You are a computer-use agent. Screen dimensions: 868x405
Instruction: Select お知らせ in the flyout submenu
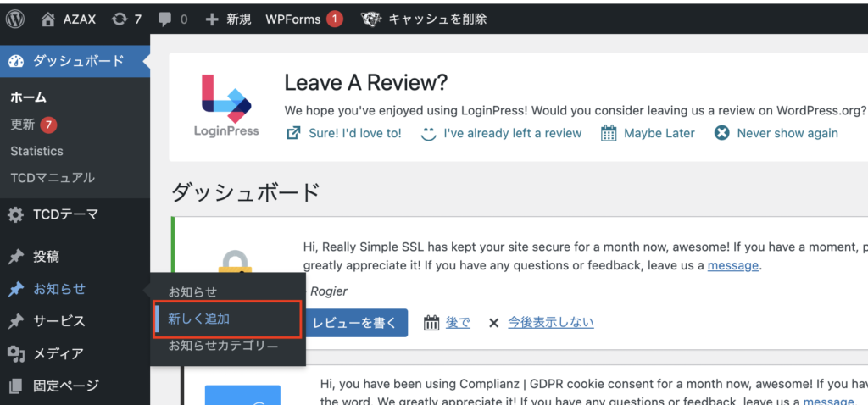tap(192, 291)
